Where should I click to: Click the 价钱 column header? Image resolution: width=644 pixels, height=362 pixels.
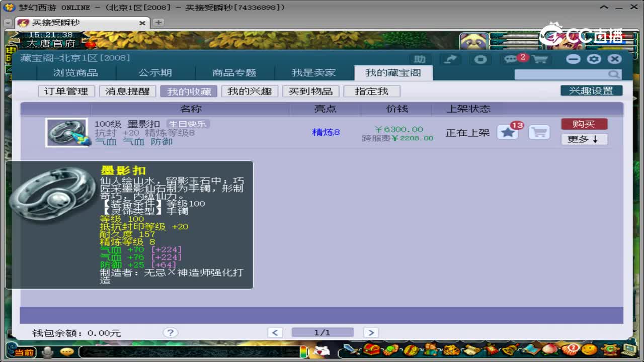pyautogui.click(x=397, y=109)
